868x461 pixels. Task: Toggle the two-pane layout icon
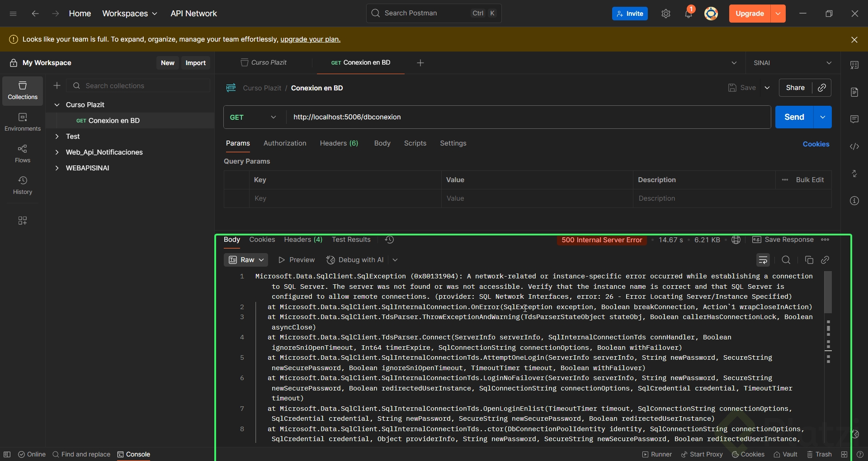pos(844,454)
